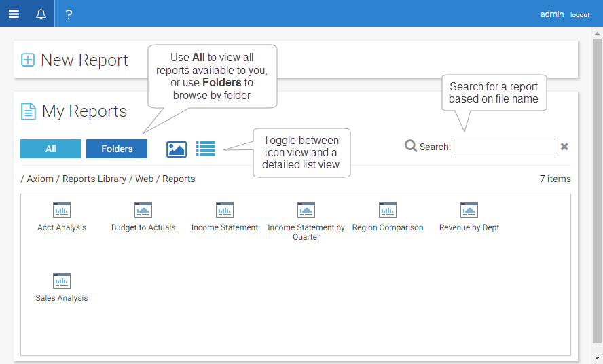Open the hamburger navigation menu
The height and width of the screenshot is (364, 603).
click(14, 14)
